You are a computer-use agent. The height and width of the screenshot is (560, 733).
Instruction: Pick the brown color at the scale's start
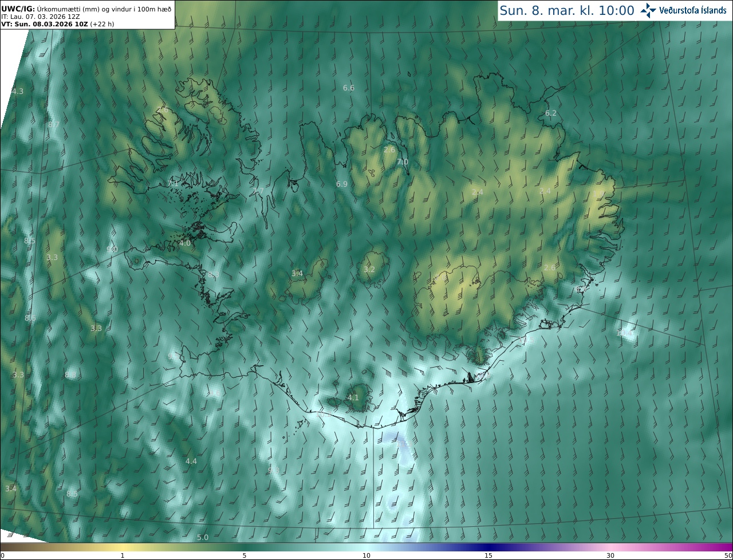[x=5, y=547]
